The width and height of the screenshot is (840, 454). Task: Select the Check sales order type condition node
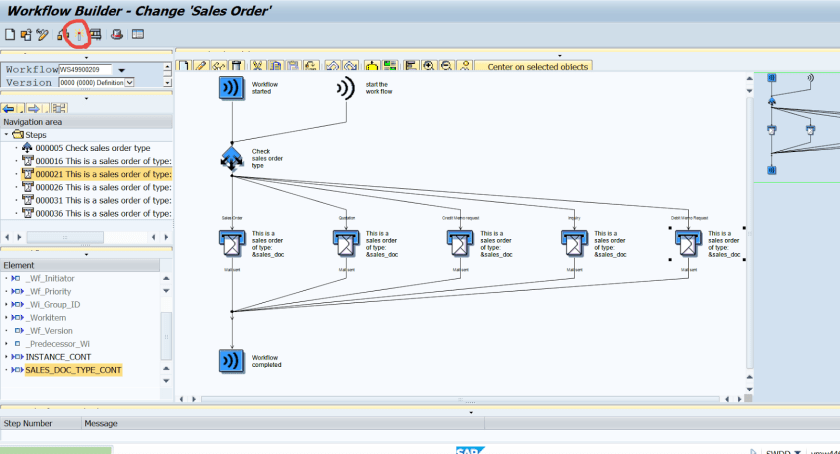click(x=231, y=159)
